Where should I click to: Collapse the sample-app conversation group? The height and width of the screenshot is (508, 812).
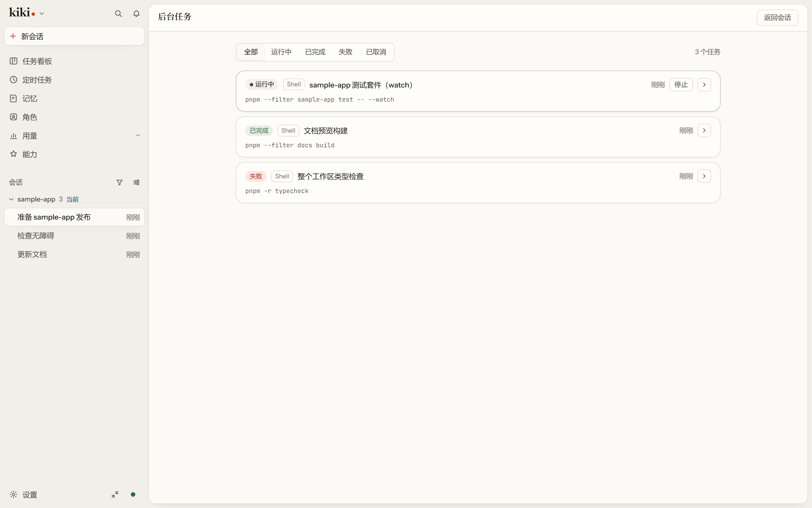(x=11, y=199)
